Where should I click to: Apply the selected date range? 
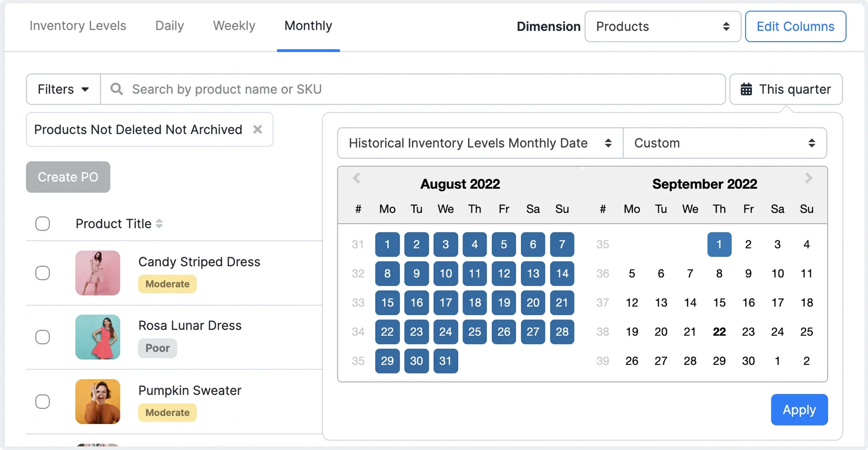[x=799, y=409]
